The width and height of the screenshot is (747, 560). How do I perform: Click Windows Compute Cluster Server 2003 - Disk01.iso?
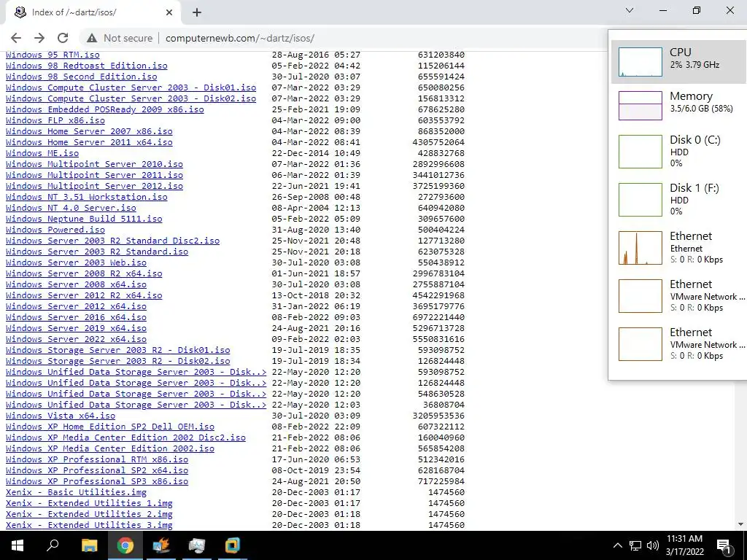pyautogui.click(x=131, y=87)
